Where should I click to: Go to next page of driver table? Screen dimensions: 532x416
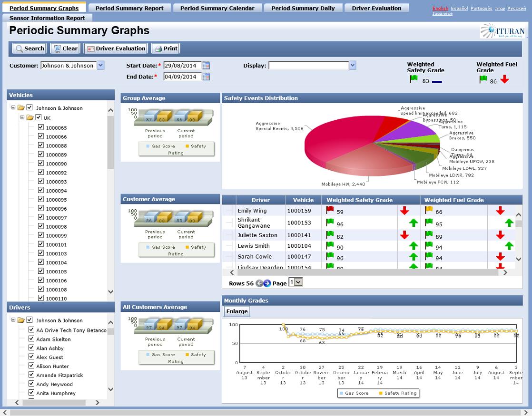(x=267, y=283)
